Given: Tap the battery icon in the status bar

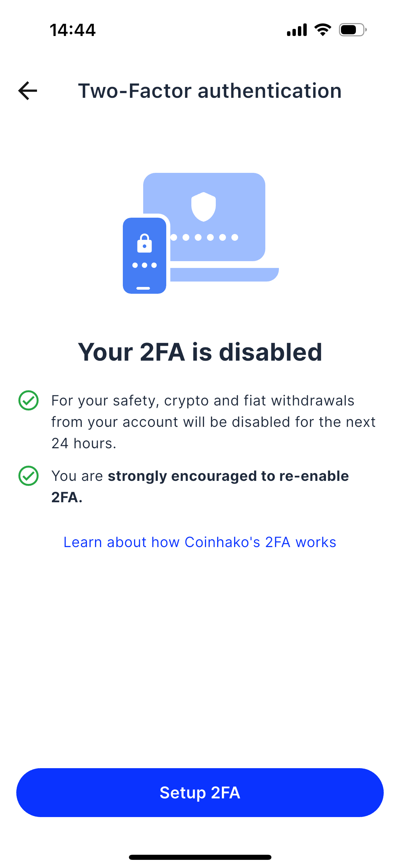Looking at the screenshot, I should pyautogui.click(x=353, y=30).
